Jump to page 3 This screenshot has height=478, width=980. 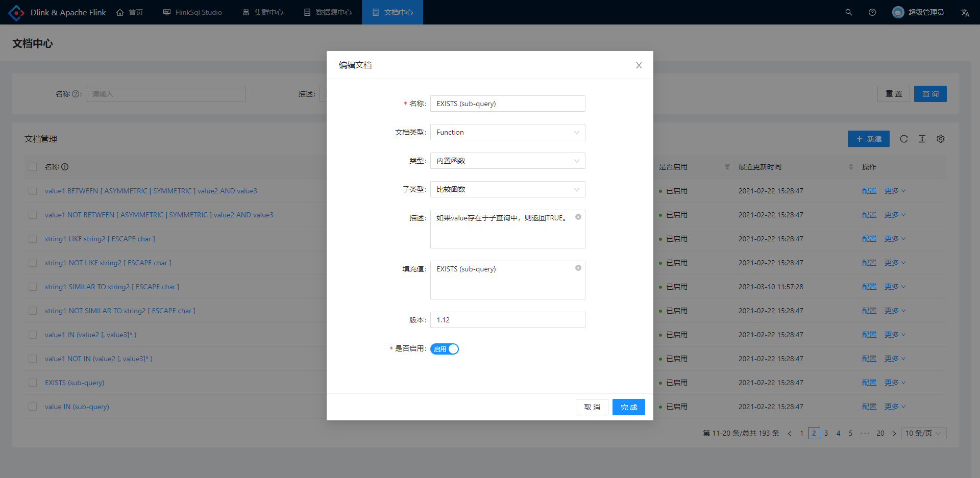[826, 433]
